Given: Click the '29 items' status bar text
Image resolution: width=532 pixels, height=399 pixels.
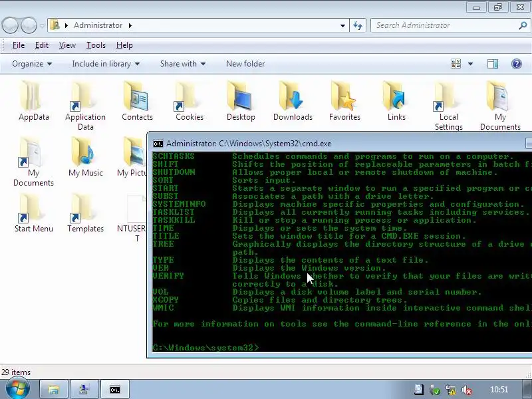Looking at the screenshot, I should coord(15,372).
